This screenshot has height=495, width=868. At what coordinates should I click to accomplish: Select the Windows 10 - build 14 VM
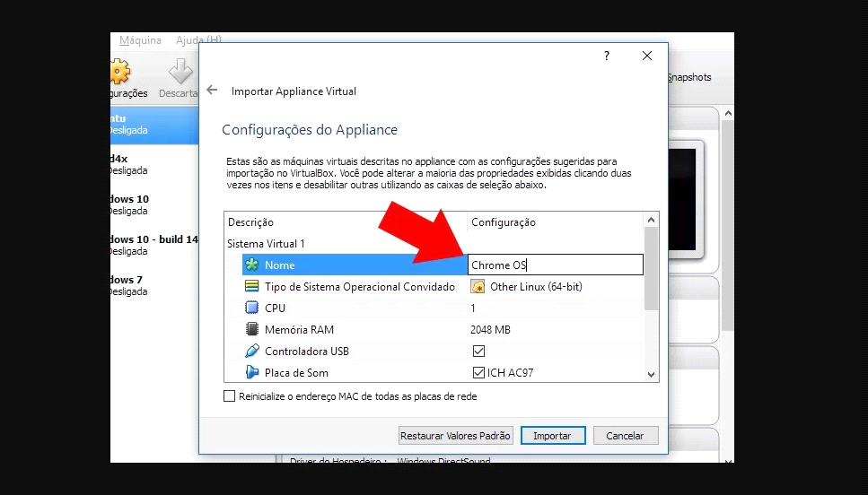pos(154,245)
